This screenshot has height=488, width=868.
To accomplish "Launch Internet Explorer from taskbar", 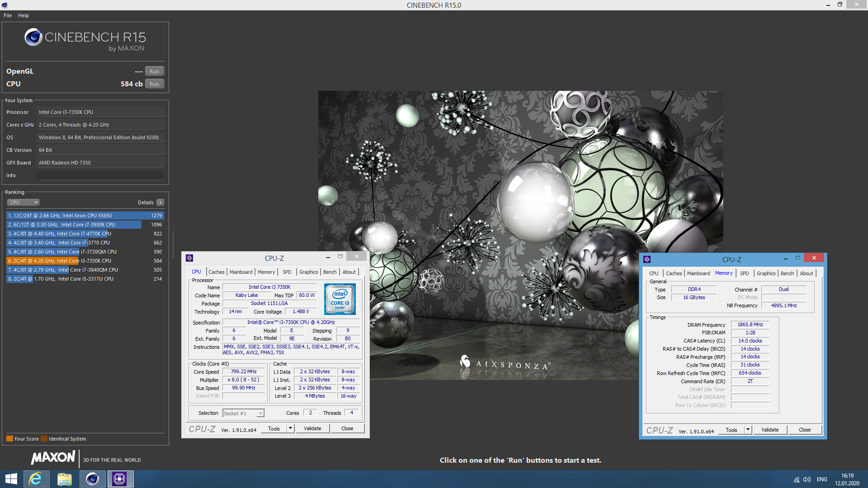I will click(35, 479).
